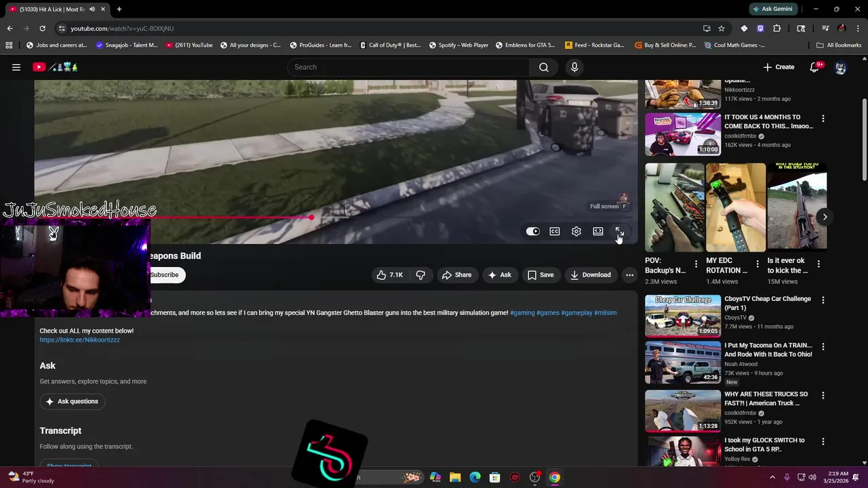The height and width of the screenshot is (488, 868).
Task: Toggle the autoplay switch
Action: coord(533,232)
